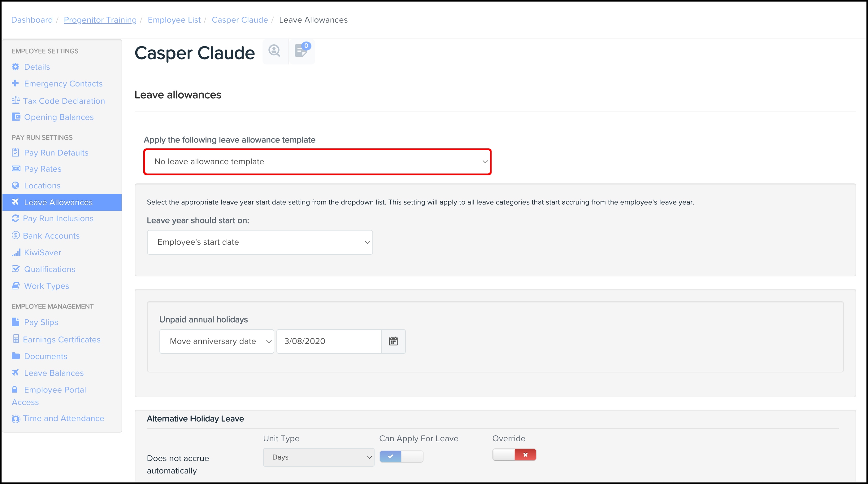Click the KiwiSaver bar chart icon
Screen dimensions: 868x484
pyautogui.click(x=16, y=253)
